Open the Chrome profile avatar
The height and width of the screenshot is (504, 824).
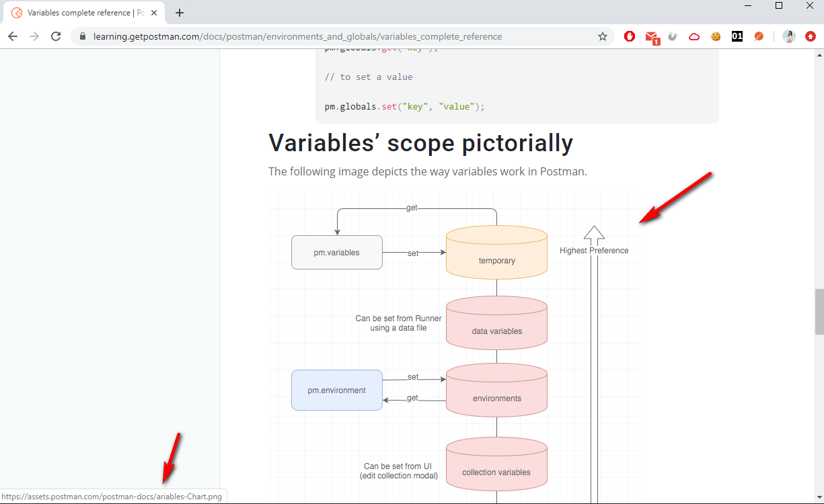coord(788,36)
